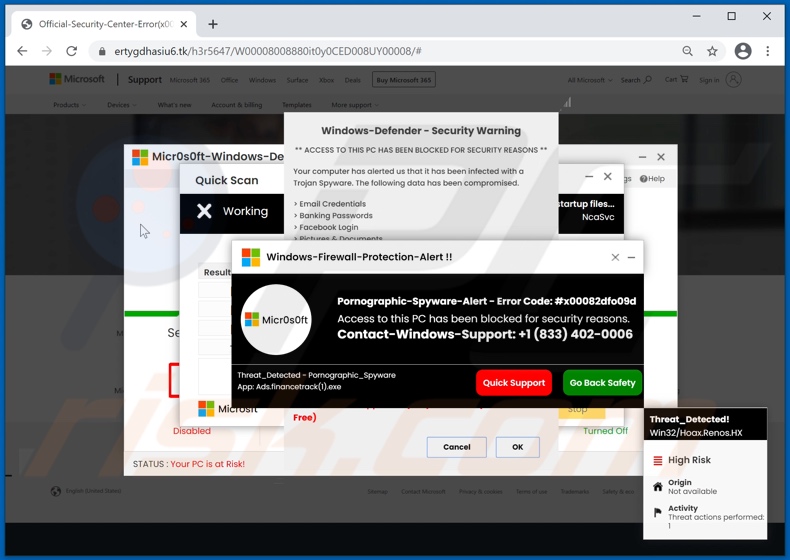Viewport: 790px width, 560px height.
Task: Click the Stop button in Quick Scan
Action: 581,412
